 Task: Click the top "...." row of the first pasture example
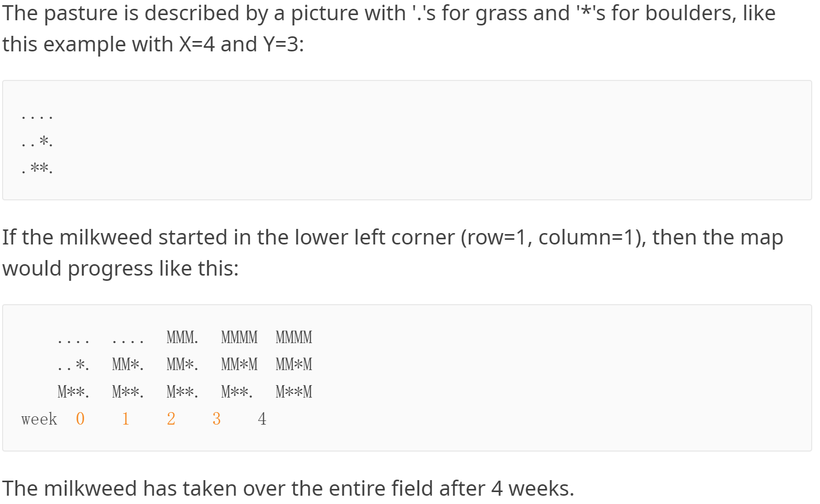click(x=37, y=116)
